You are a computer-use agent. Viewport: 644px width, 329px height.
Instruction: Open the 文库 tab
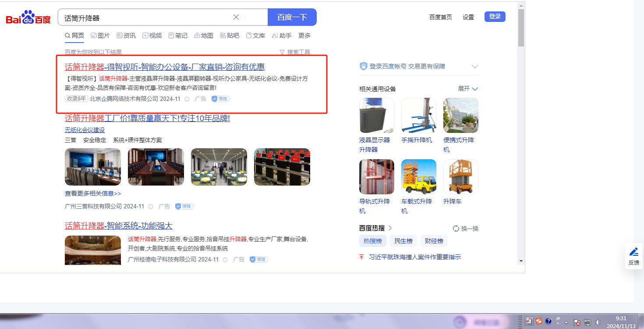(x=255, y=36)
